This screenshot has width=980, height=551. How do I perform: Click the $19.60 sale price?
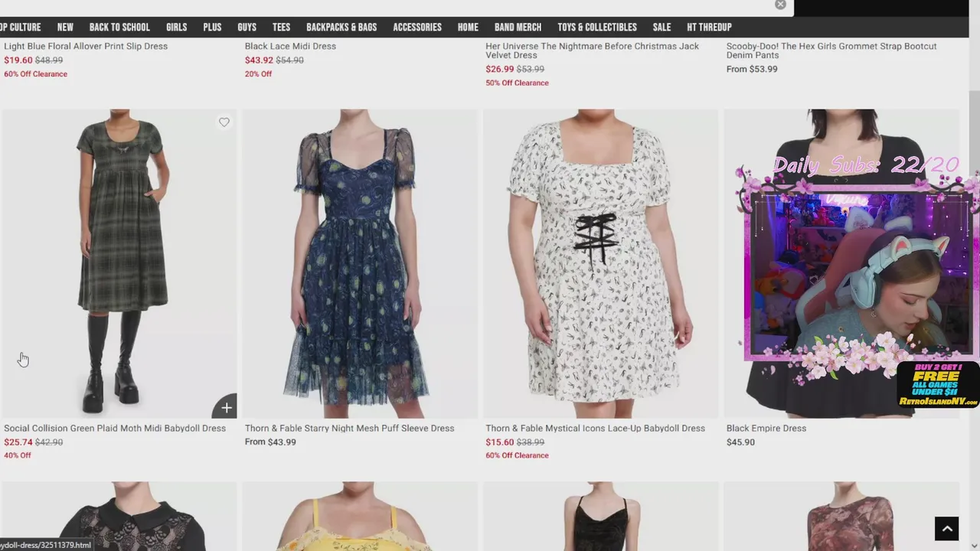click(18, 60)
